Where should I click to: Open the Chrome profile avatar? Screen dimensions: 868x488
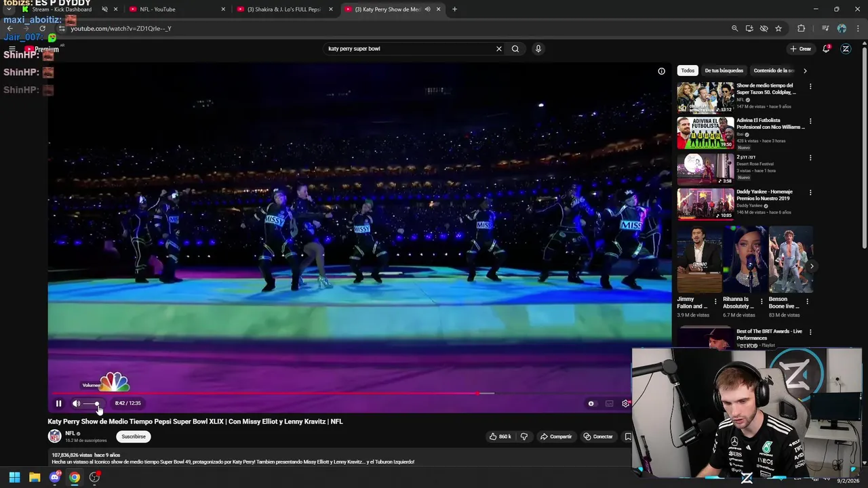click(x=842, y=28)
